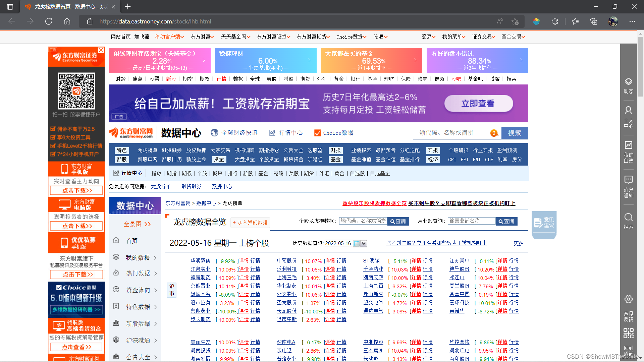Open 龙虎榜单 in blue data menu
Viewport: 644px width, 362px height.
coord(147,150)
